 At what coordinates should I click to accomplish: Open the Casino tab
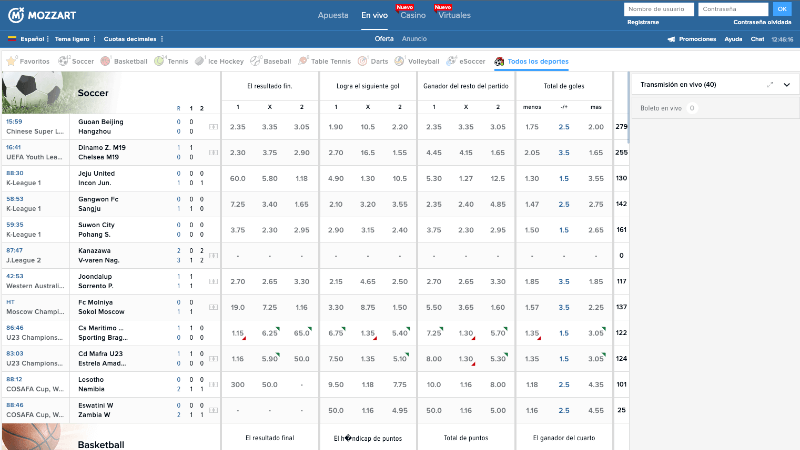[x=413, y=15]
